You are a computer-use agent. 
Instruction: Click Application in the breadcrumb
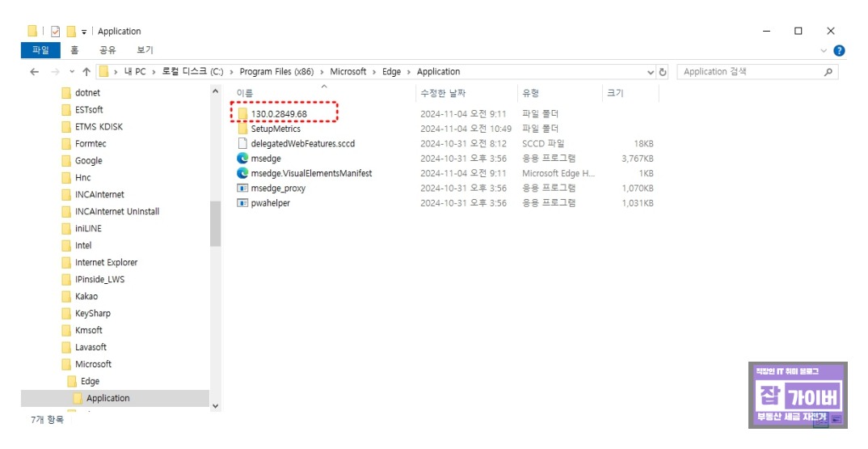coord(438,71)
